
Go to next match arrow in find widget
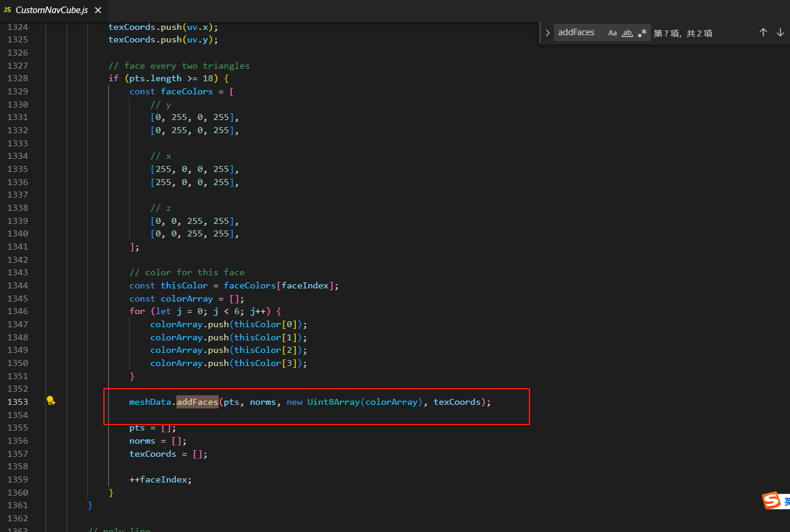780,33
